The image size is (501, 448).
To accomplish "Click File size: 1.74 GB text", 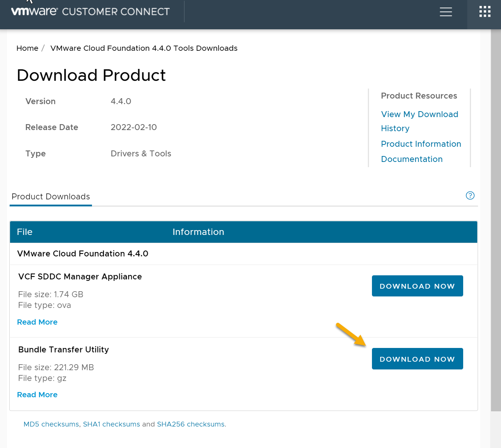I will 51,295.
